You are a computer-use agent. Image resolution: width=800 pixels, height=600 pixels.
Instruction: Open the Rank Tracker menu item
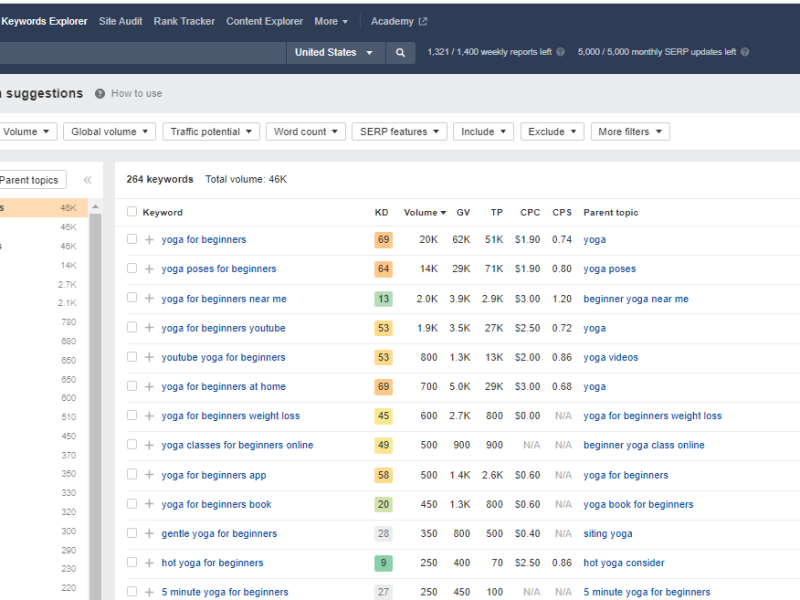(184, 21)
